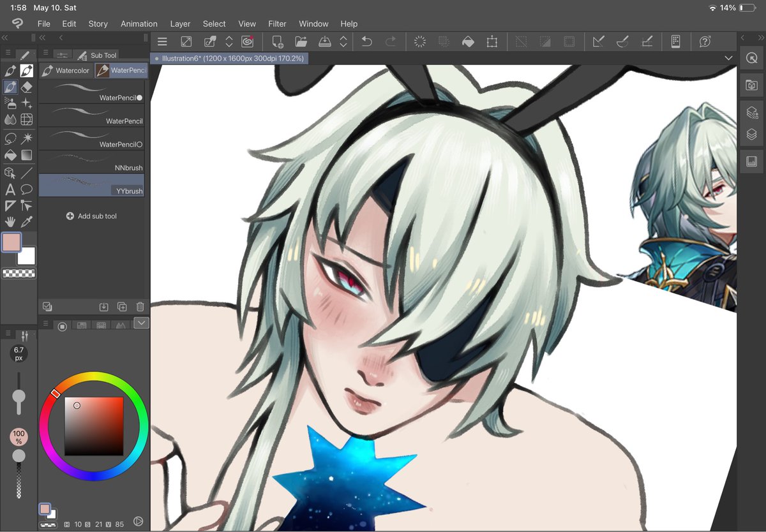The image size is (766, 532).
Task: Click up/down stepper beside Save icon
Action: point(343,41)
